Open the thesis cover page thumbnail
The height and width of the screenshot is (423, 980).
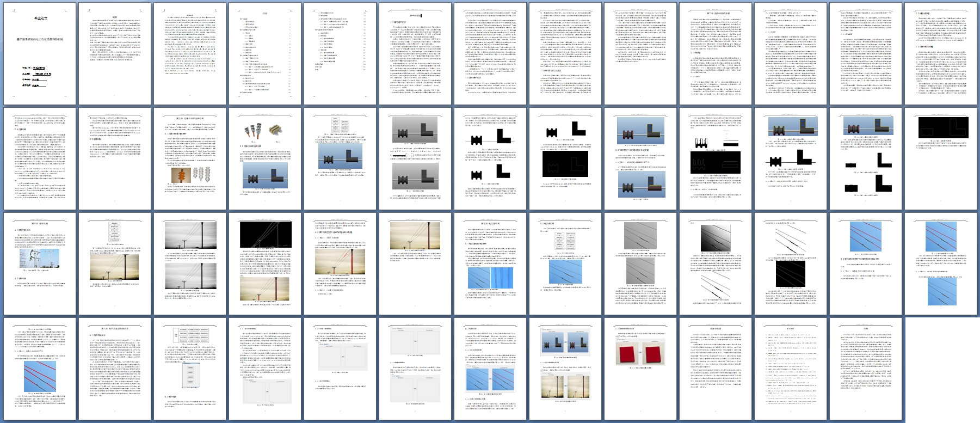pyautogui.click(x=40, y=53)
